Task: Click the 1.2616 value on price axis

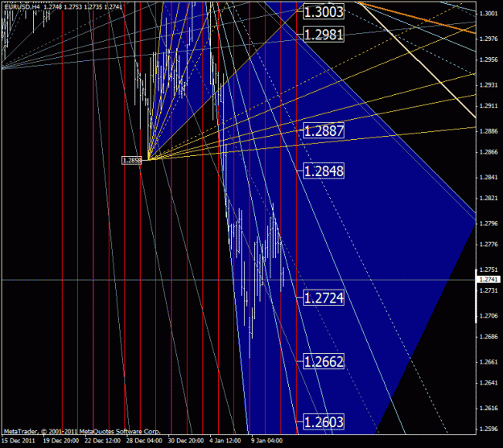Action: [x=489, y=409]
